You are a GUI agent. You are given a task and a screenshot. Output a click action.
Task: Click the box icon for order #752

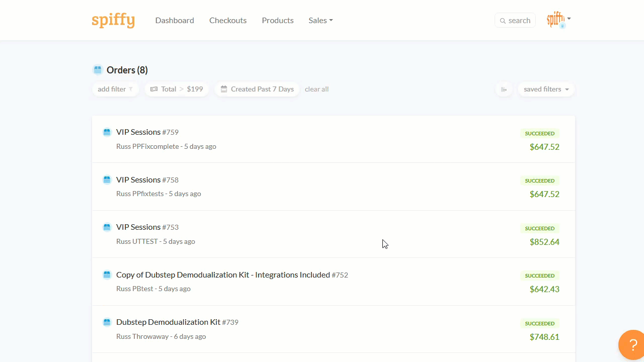click(x=107, y=275)
